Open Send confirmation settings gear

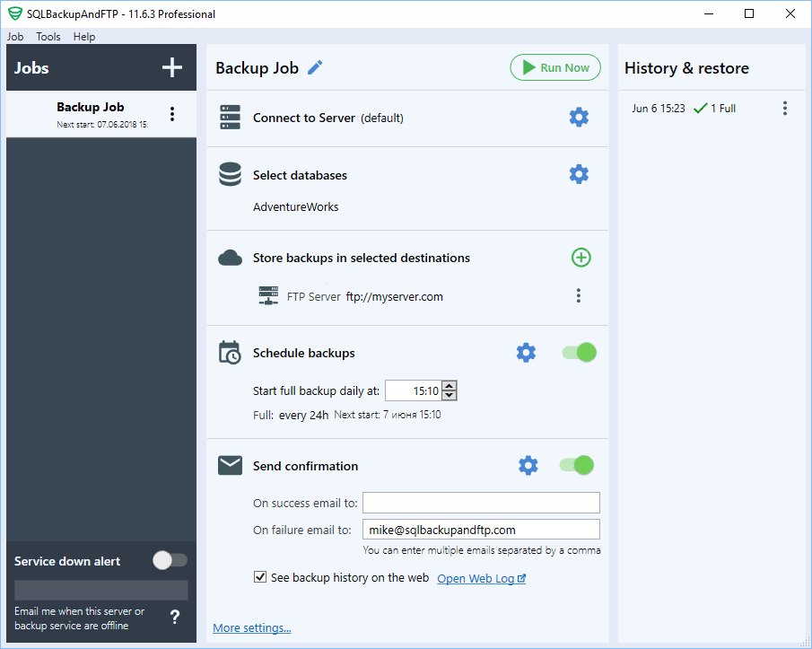528,465
